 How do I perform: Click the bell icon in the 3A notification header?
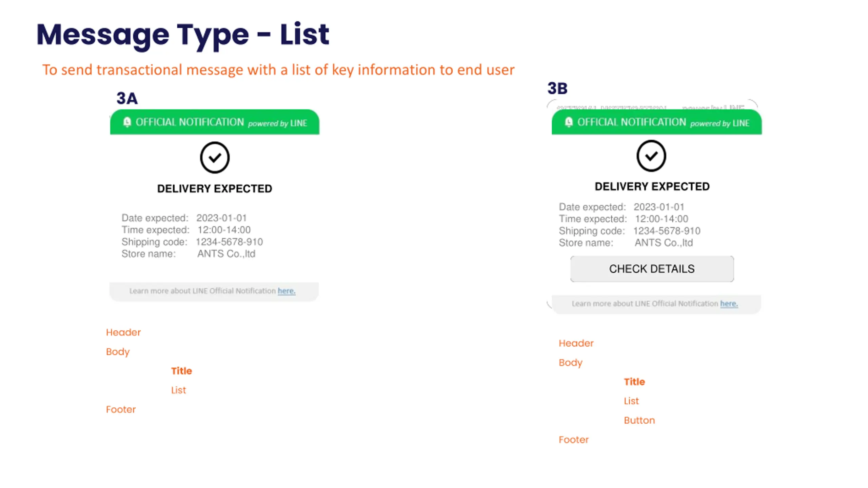pos(127,122)
